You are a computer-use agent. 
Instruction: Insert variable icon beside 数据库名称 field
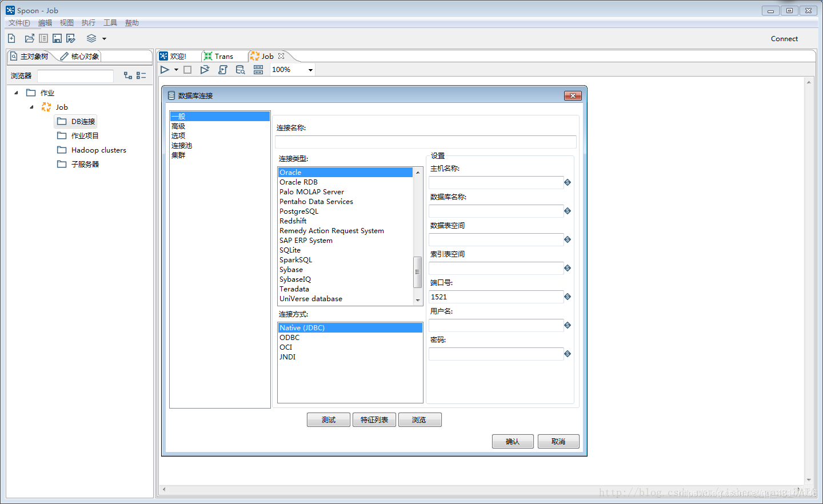568,211
